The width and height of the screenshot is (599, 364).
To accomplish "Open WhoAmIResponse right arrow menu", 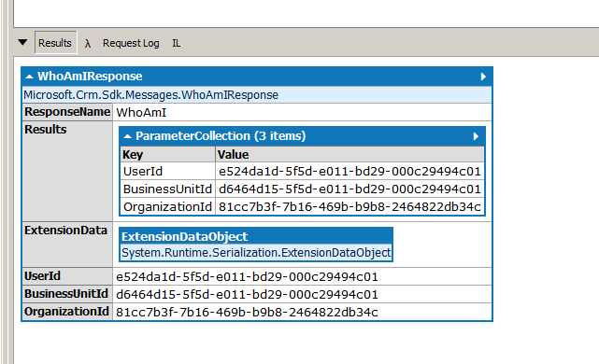I will pyautogui.click(x=483, y=77).
